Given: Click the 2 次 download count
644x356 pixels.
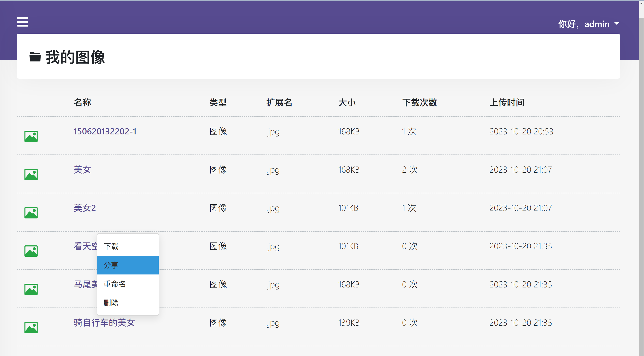Looking at the screenshot, I should [x=410, y=170].
